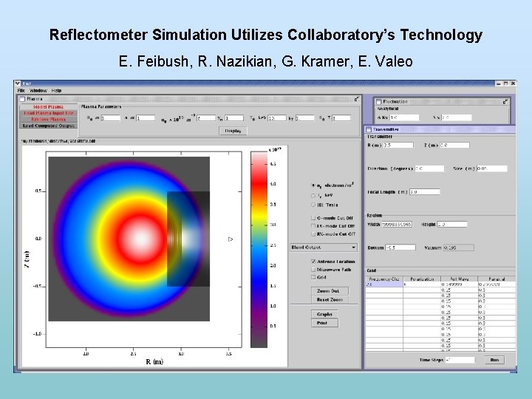Enable the LX-mode Cut Off checkbox
This screenshot has width=532, height=399.
313,226
